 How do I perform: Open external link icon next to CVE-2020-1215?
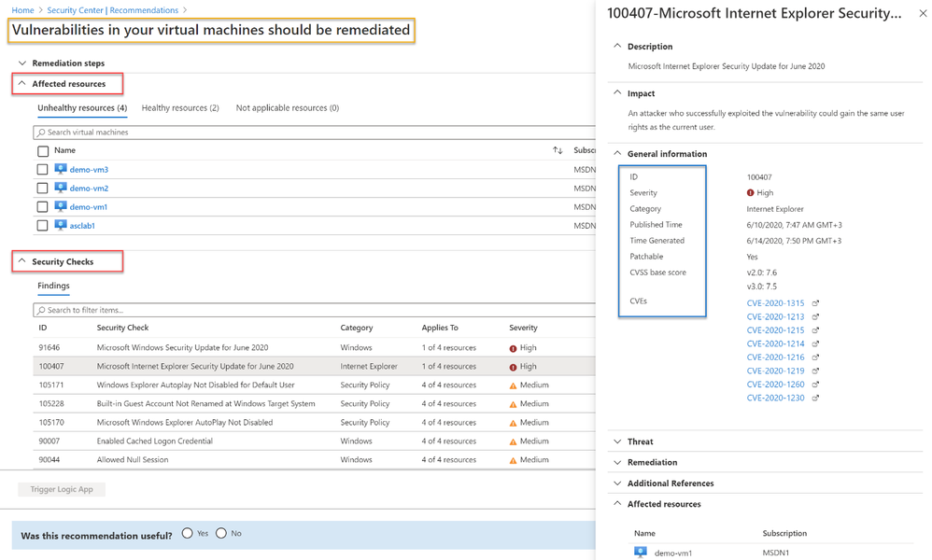click(x=815, y=330)
